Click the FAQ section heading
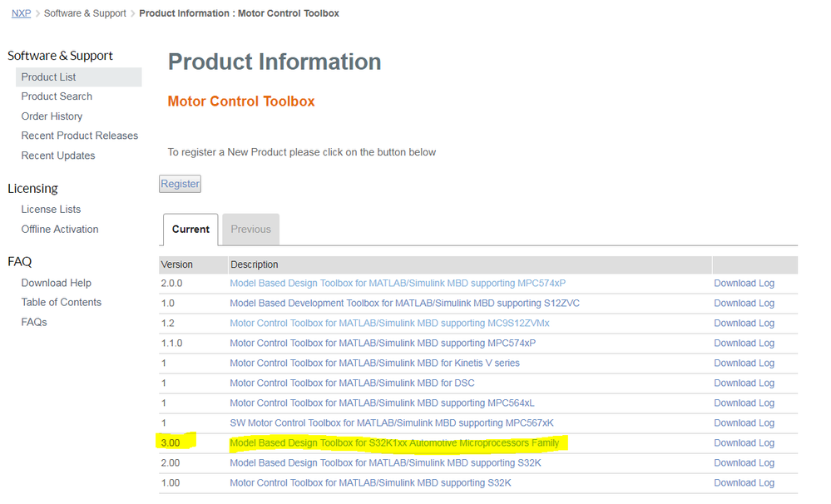 tap(20, 262)
